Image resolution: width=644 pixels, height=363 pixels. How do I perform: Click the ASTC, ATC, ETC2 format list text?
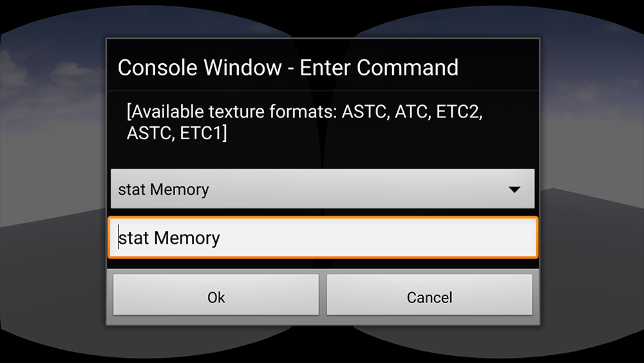(412, 112)
